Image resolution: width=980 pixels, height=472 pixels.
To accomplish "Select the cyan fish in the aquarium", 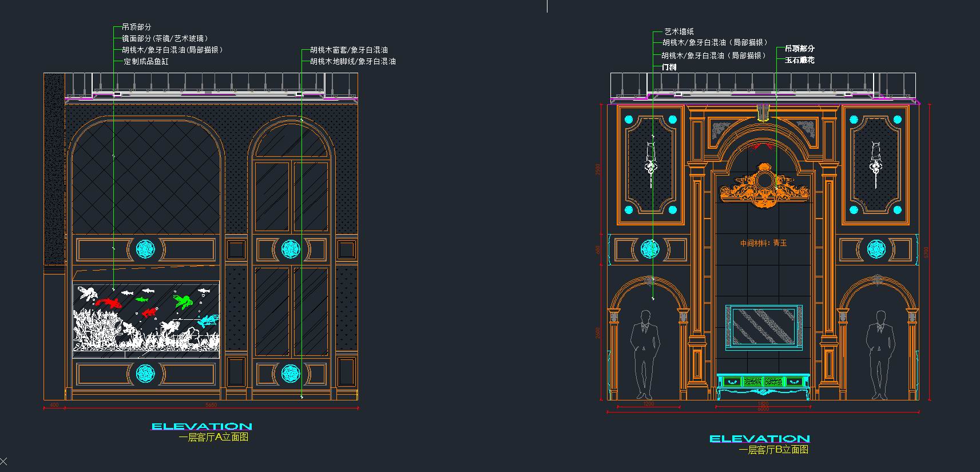I will pyautogui.click(x=208, y=320).
